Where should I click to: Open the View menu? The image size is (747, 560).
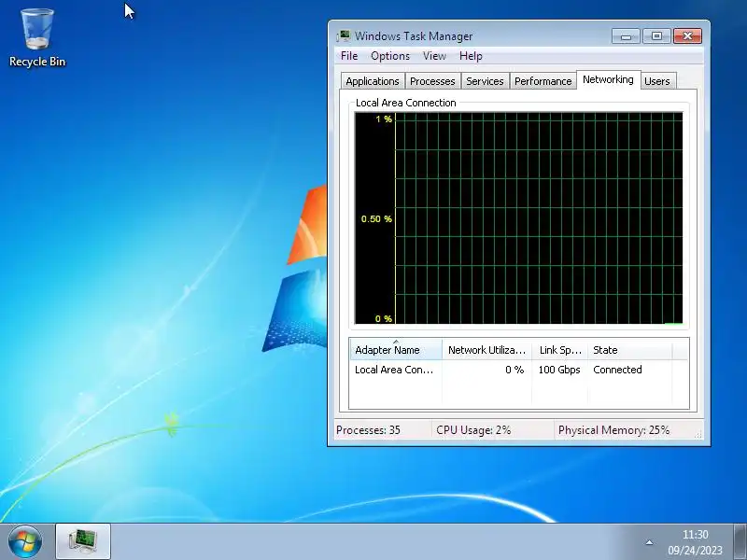coord(434,56)
